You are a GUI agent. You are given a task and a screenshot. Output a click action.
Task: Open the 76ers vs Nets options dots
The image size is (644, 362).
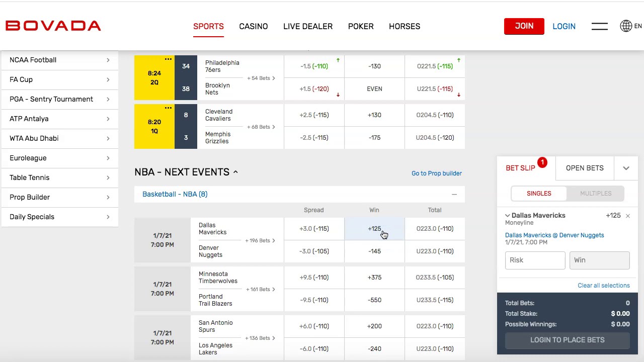coord(168,59)
